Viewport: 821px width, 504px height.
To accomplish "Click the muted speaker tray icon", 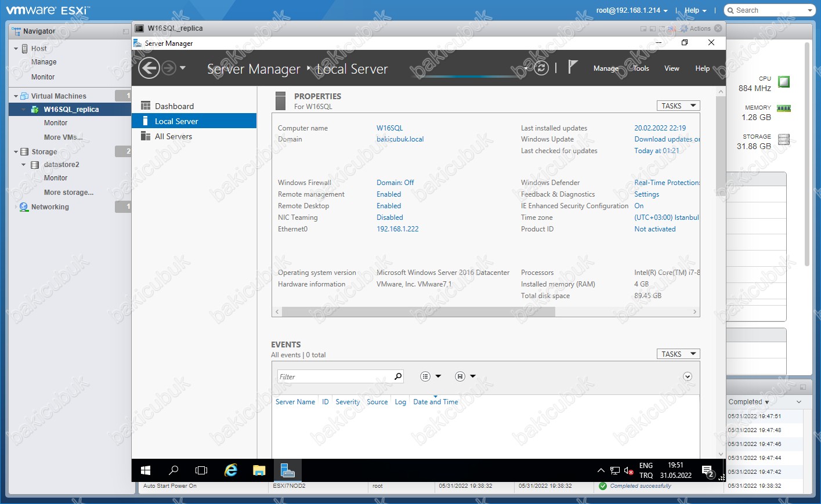I will coord(628,471).
